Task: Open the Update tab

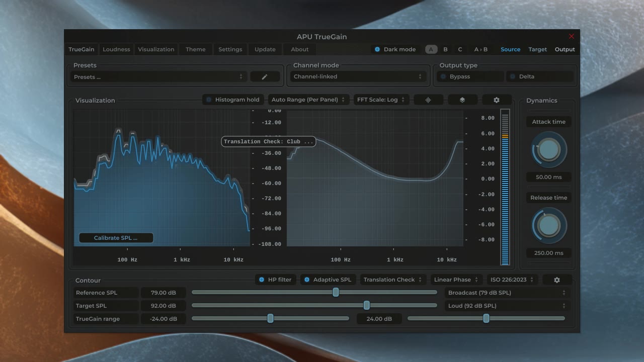Action: coord(265,49)
